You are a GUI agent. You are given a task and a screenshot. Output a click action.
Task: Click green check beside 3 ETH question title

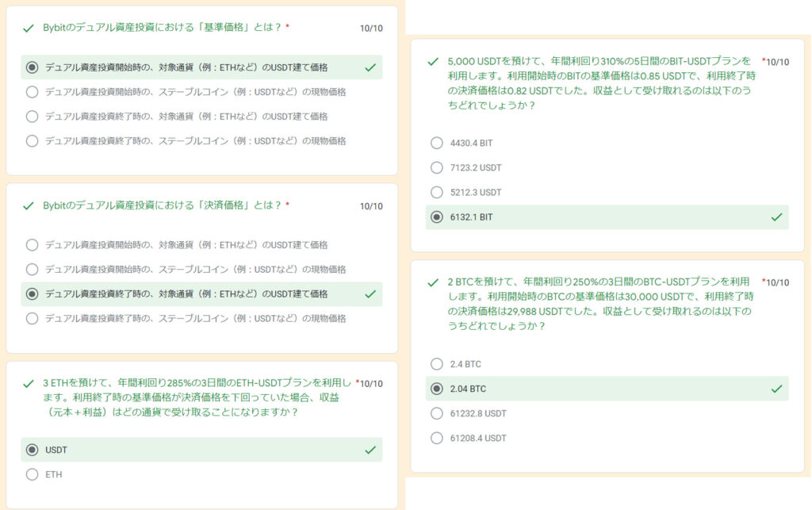[29, 384]
